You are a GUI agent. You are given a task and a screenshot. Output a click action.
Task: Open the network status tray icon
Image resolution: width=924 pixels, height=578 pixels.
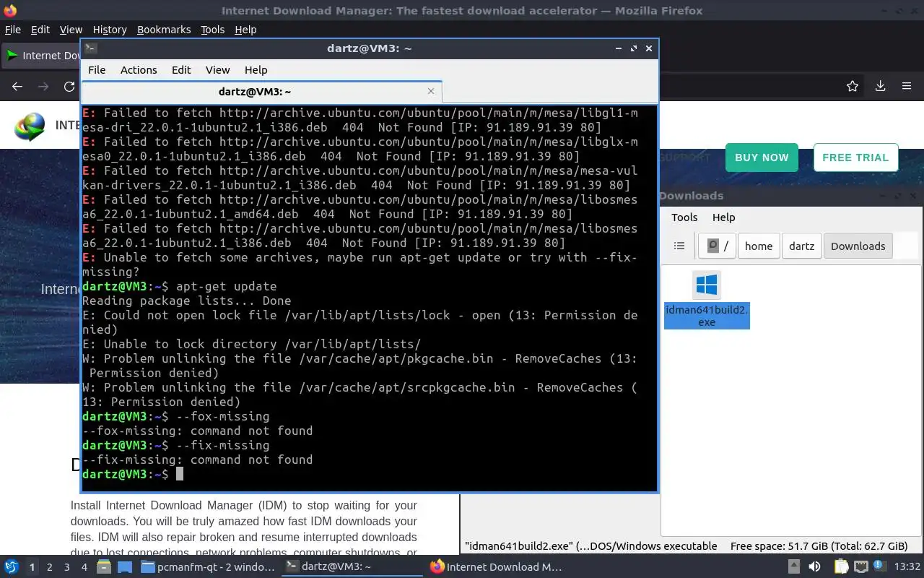(x=860, y=567)
